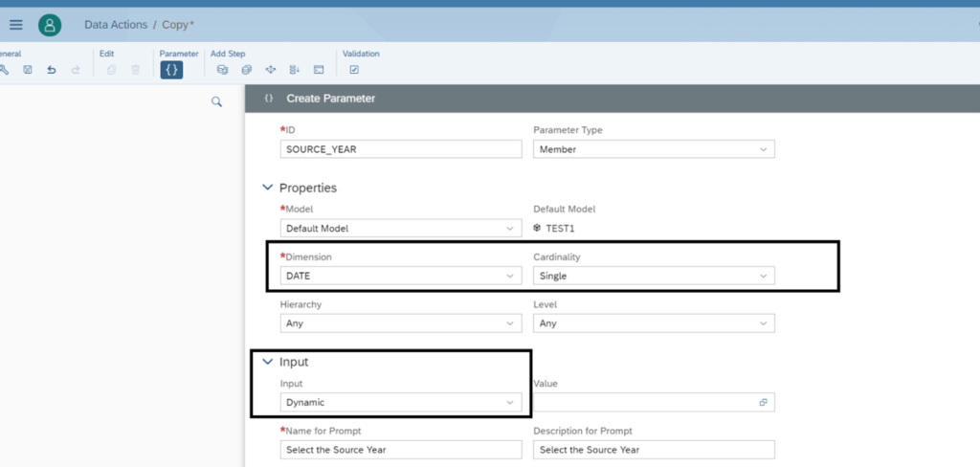
Task: Undo the last change
Action: (x=52, y=70)
